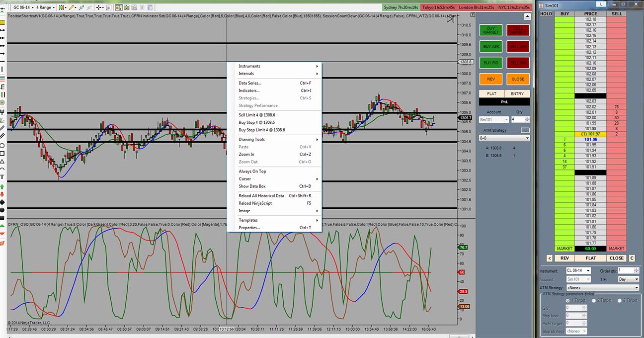Choose Buy Stop Limit 4 @ 1308.6
The image size is (644, 338).
pos(274,130)
